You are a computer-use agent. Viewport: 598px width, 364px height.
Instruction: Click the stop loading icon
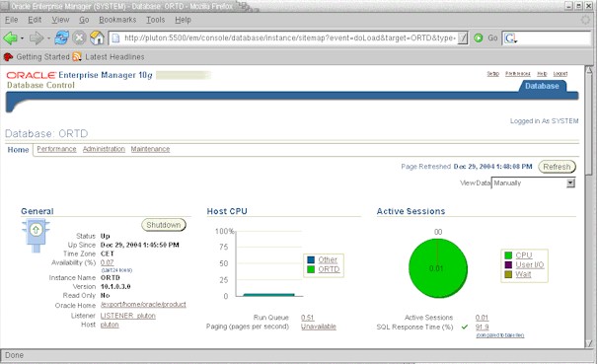(x=79, y=38)
